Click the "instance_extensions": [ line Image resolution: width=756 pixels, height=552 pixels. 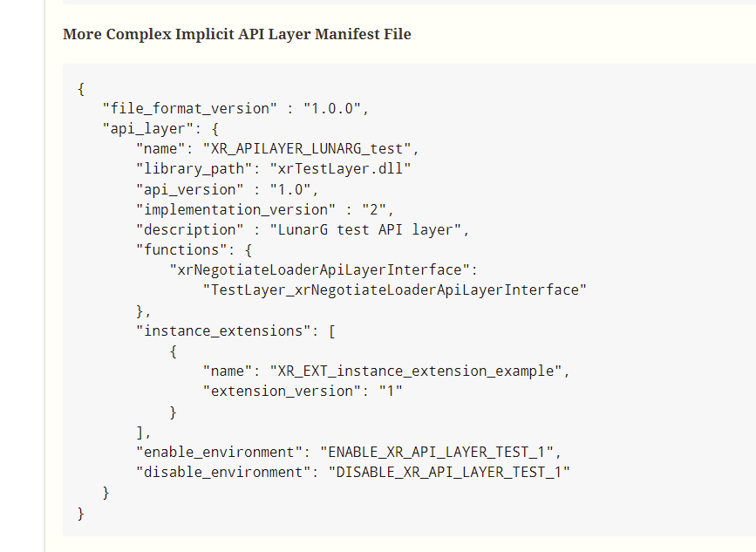coord(235,331)
